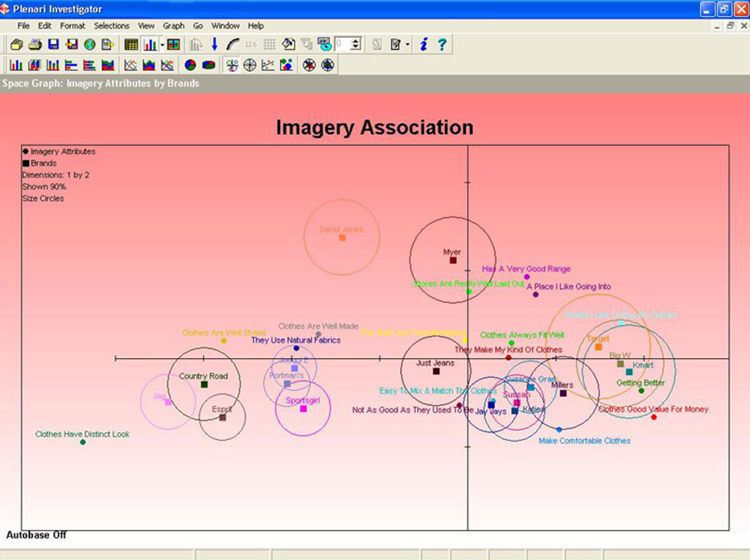Open the Help menu
The height and width of the screenshot is (560, 750).
(255, 26)
